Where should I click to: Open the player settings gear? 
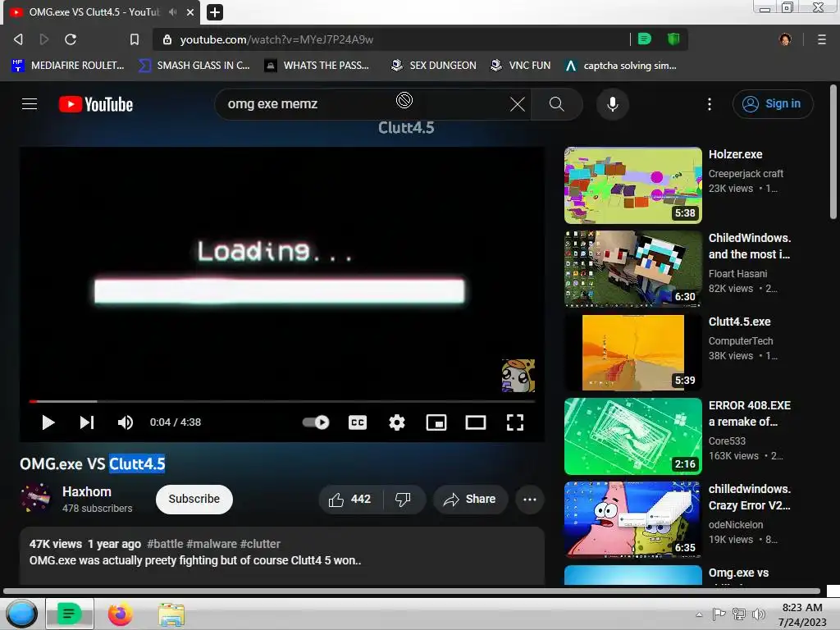click(x=397, y=422)
